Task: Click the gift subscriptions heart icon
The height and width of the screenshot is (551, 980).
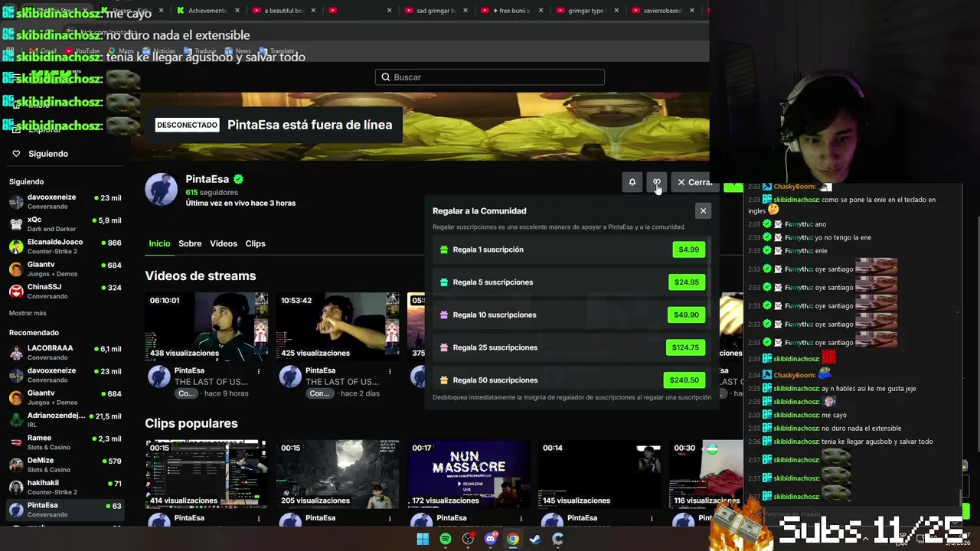Action: [656, 182]
